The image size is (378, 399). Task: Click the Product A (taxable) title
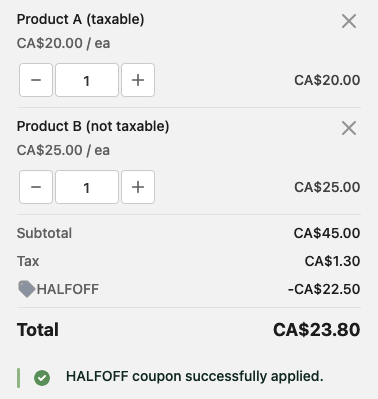tap(80, 19)
